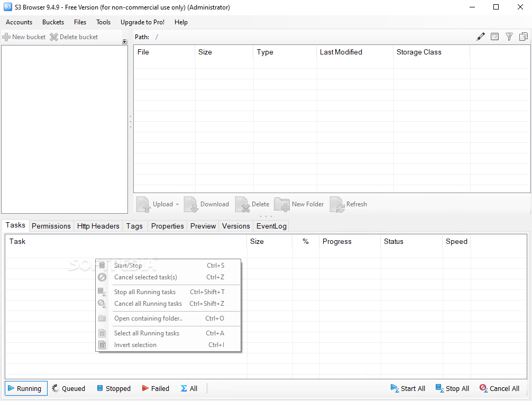Click the Status column header

pyautogui.click(x=412, y=241)
